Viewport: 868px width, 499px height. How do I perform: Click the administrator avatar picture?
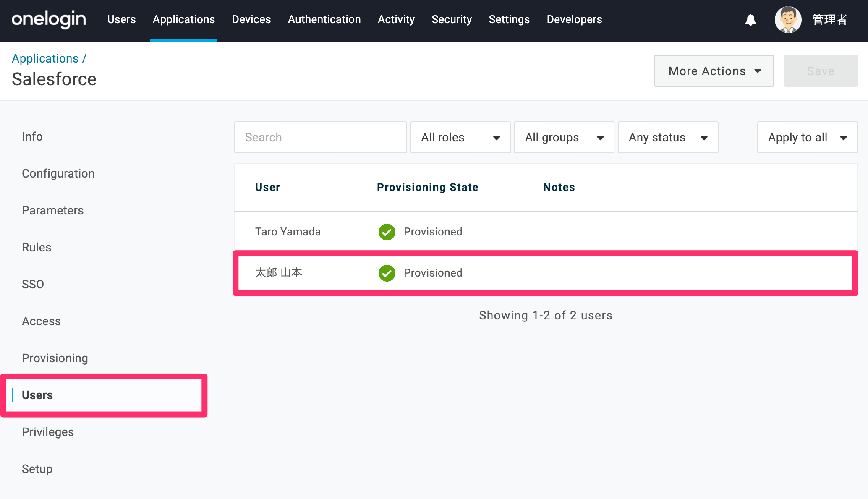click(788, 20)
